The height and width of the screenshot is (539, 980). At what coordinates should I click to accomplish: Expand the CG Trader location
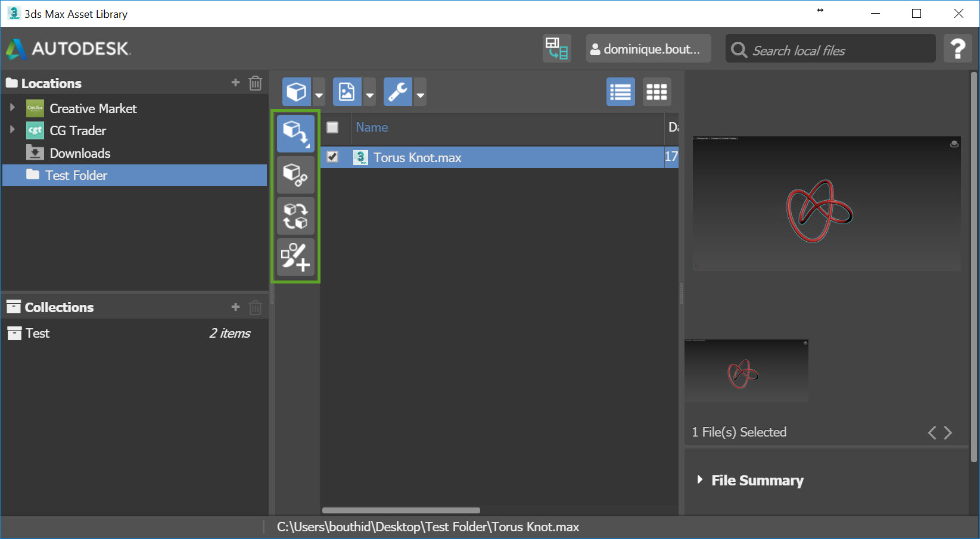coord(12,129)
